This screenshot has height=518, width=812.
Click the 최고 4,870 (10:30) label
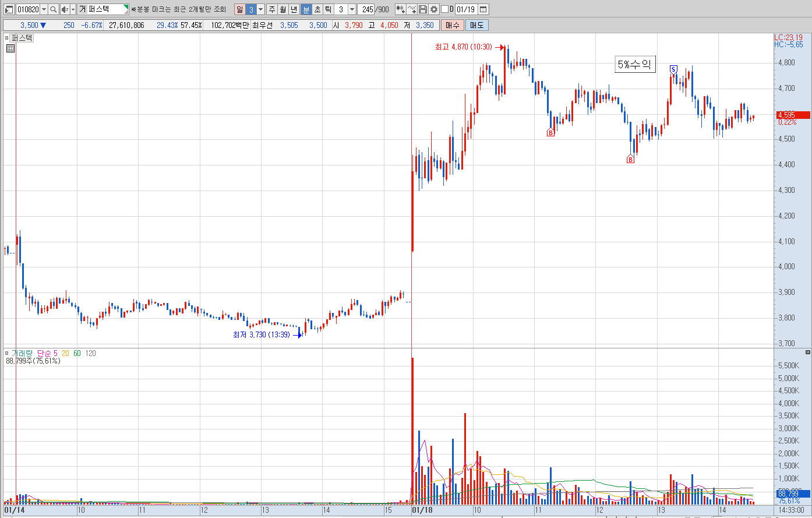(x=463, y=47)
